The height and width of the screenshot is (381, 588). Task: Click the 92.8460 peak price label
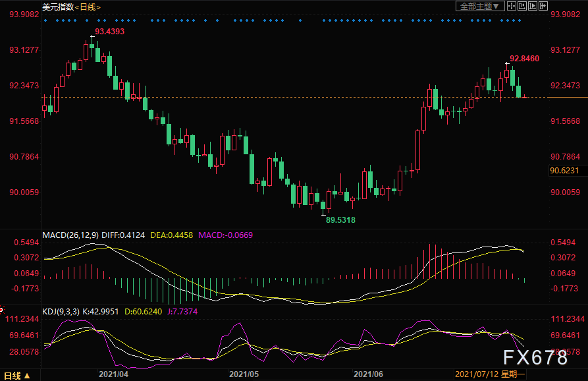(524, 59)
